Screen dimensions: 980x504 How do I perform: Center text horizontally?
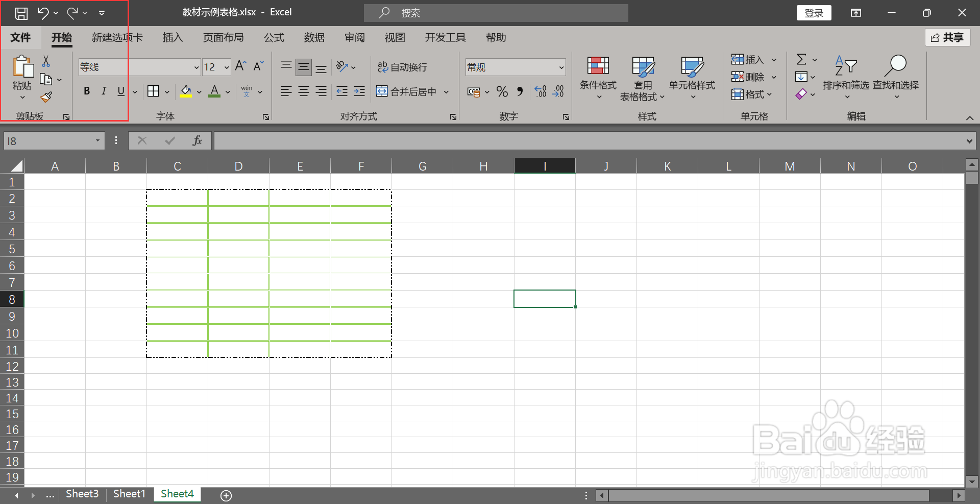(x=304, y=91)
